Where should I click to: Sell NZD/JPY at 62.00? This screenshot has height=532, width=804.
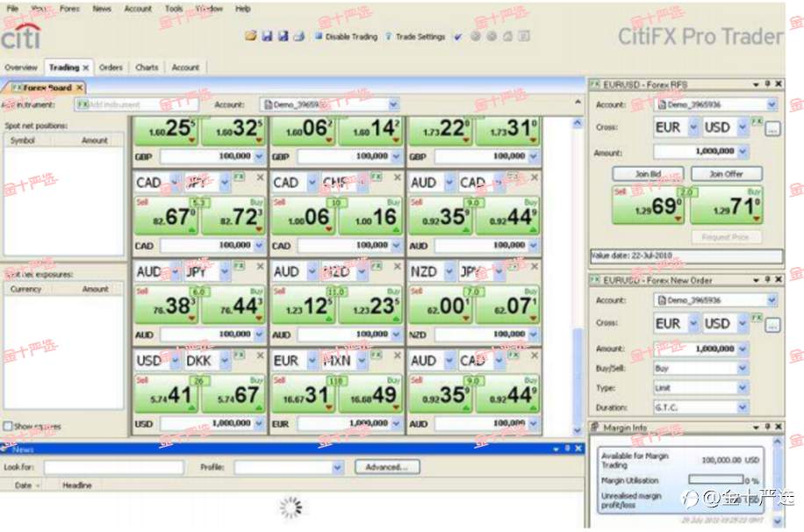pos(440,306)
